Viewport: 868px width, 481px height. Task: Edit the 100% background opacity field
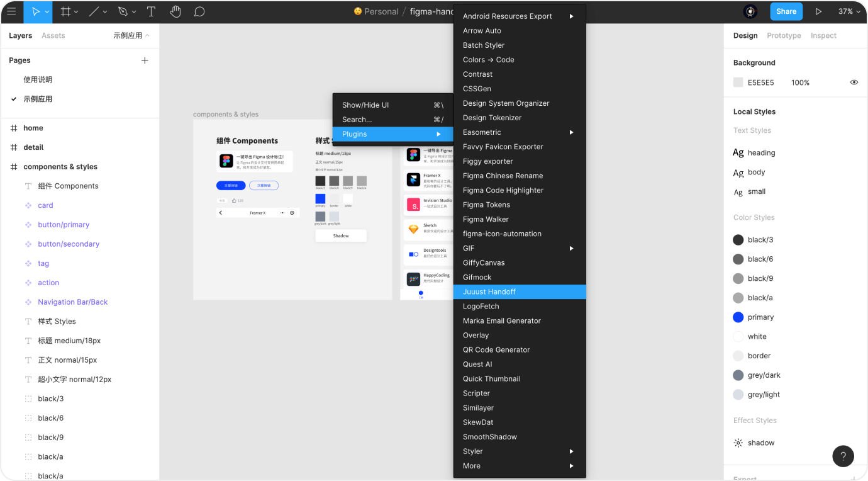point(800,82)
